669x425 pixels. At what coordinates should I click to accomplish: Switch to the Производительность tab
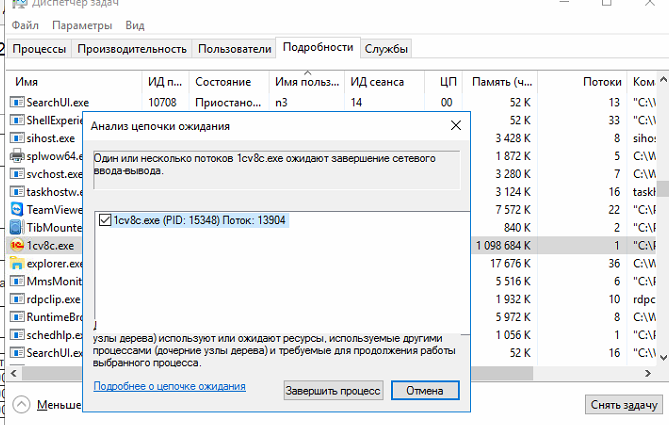(x=132, y=49)
